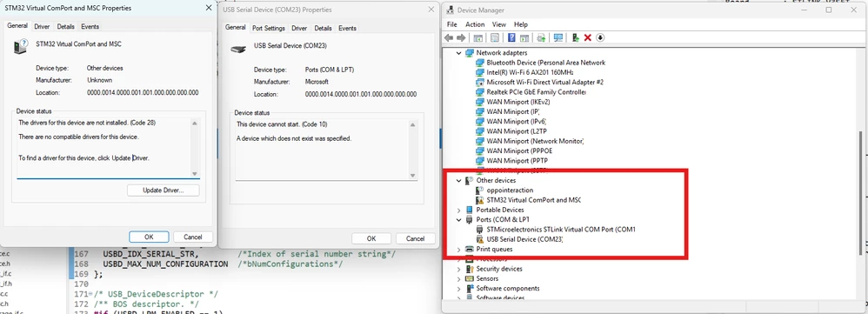Click the Device Manager title bar app icon
Screen dimensions: 868x314
point(451,10)
